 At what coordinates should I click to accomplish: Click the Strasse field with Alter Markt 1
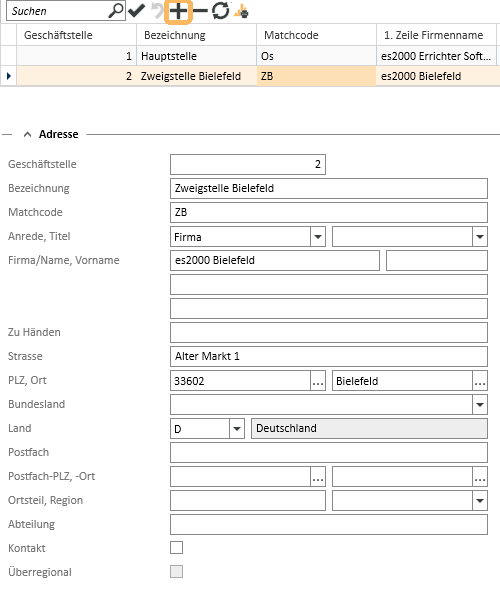click(x=329, y=356)
